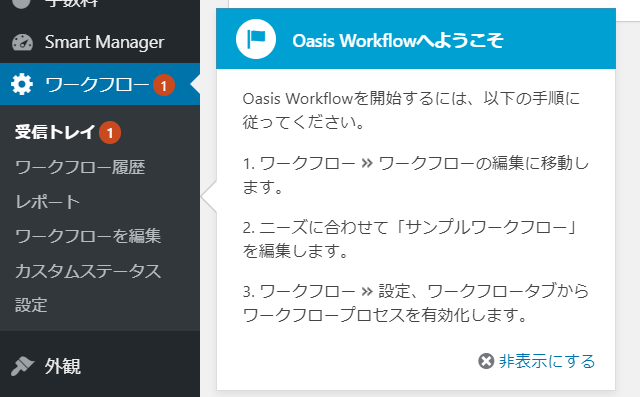This screenshot has height=397, width=640.
Task: Dismiss pointer via 非表示にする link
Action: pos(547,362)
